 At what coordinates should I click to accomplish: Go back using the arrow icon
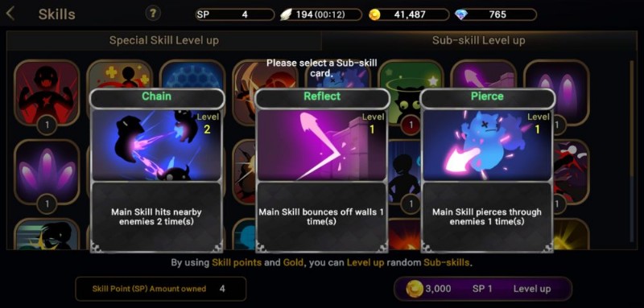[10, 14]
